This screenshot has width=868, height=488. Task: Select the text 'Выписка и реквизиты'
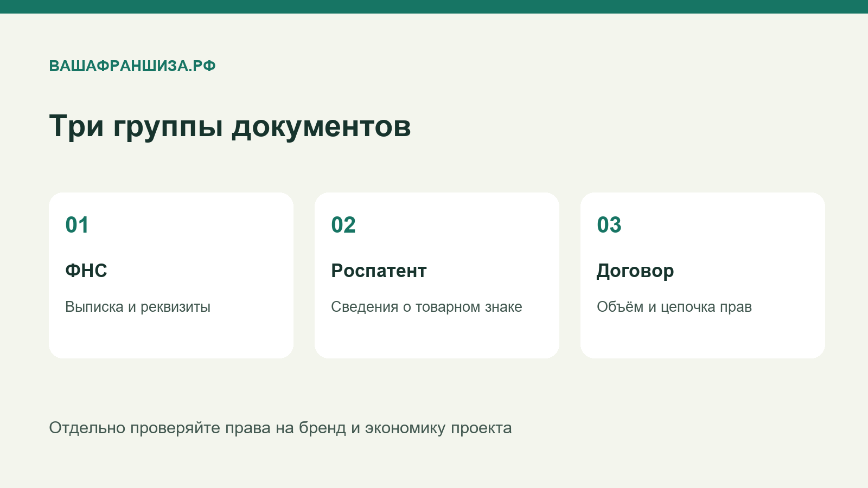[x=138, y=307]
